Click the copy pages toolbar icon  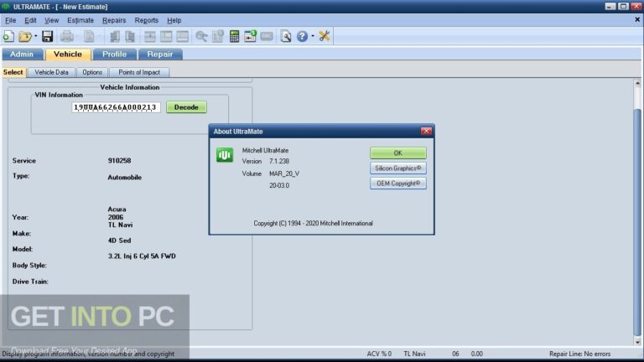(115, 37)
